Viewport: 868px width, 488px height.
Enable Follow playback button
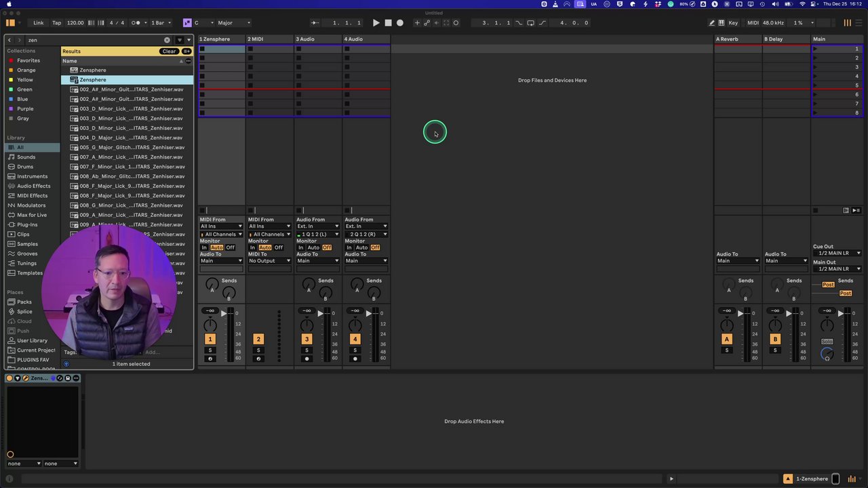(x=315, y=23)
